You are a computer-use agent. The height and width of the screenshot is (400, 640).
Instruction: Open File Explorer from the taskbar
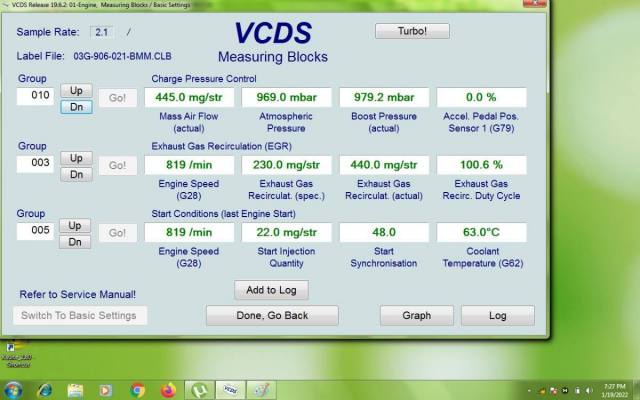(76, 389)
